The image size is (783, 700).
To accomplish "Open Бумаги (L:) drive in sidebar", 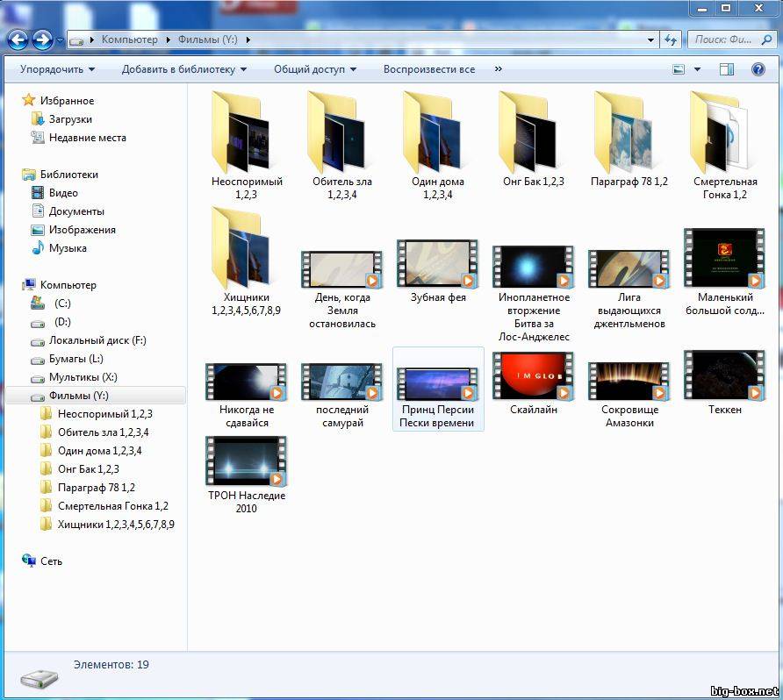I will coord(75,359).
